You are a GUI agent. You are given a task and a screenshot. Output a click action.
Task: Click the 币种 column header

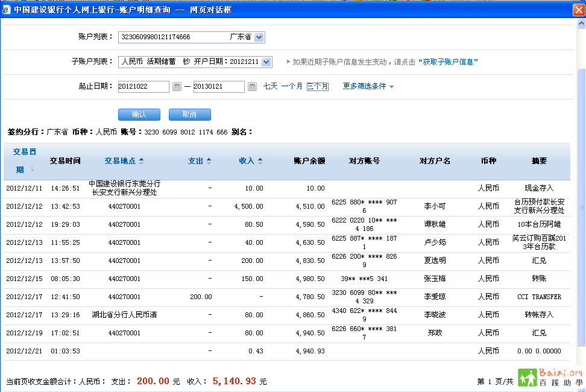tap(488, 161)
